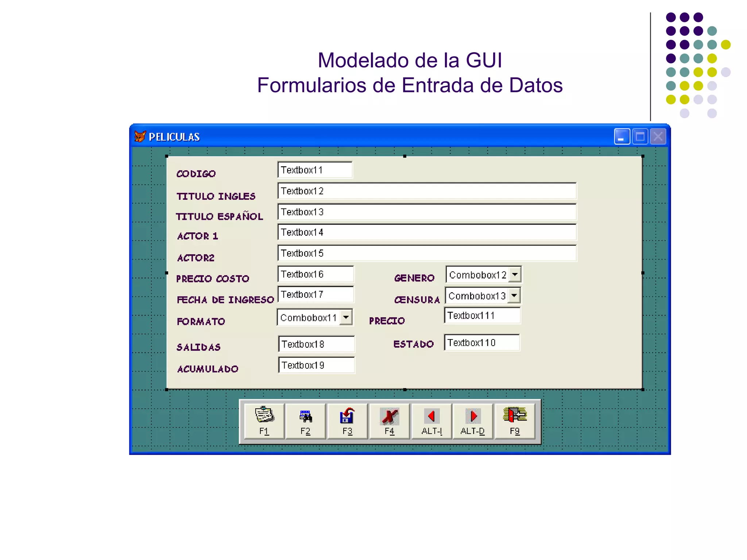The image size is (747, 560).
Task: Click the ACTOR 1 label
Action: (197, 236)
